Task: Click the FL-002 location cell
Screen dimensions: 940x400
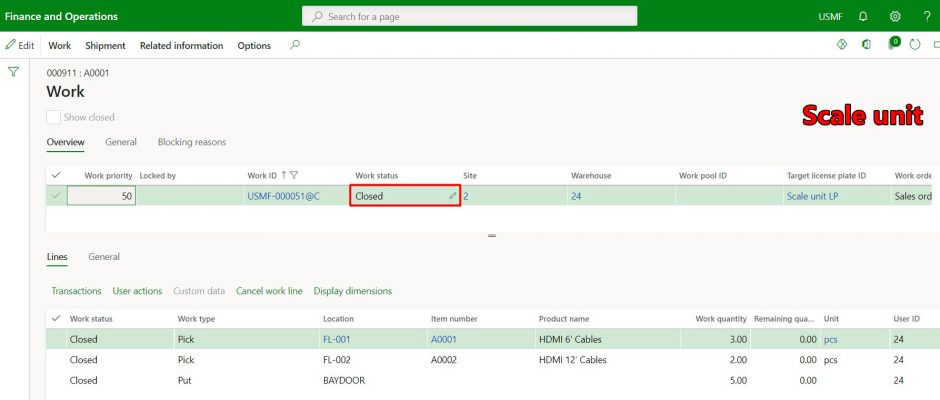Action: (337, 360)
